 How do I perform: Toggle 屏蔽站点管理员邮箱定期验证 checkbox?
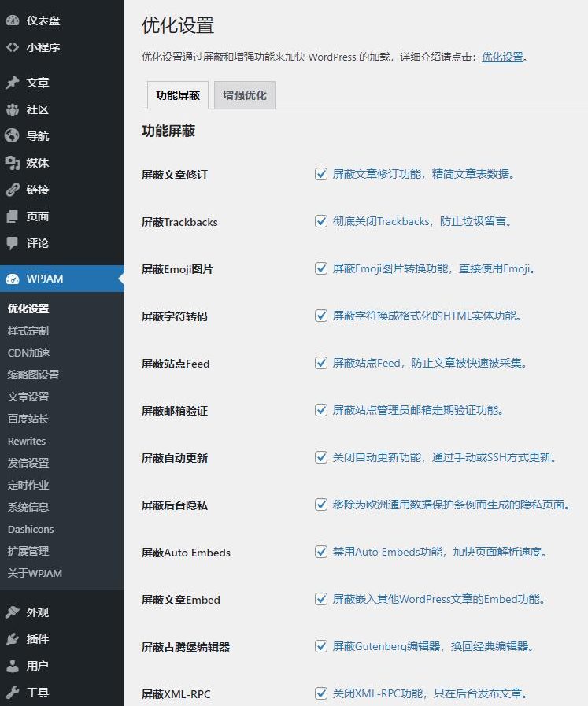pos(321,410)
